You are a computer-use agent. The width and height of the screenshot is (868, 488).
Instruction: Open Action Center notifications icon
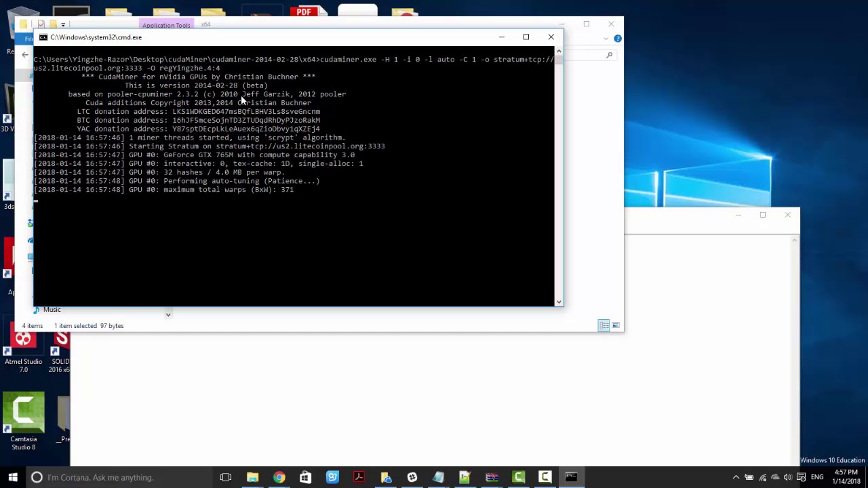[801, 477]
